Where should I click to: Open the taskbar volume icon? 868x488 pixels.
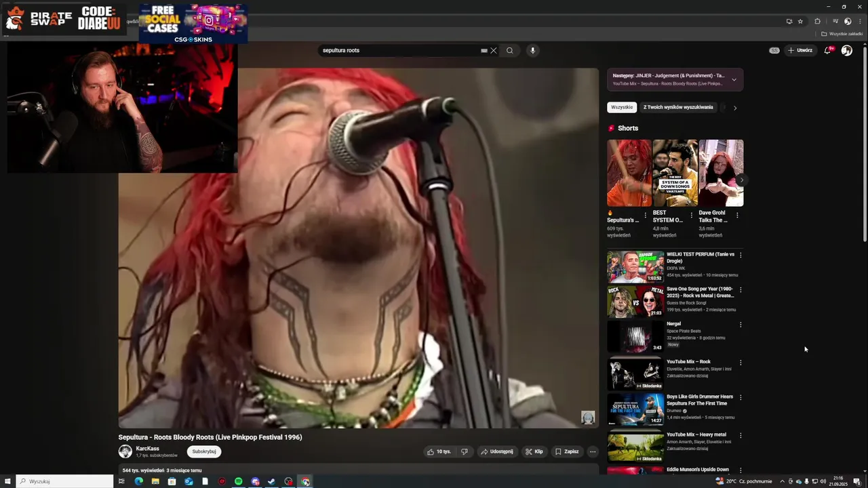[x=823, y=481]
